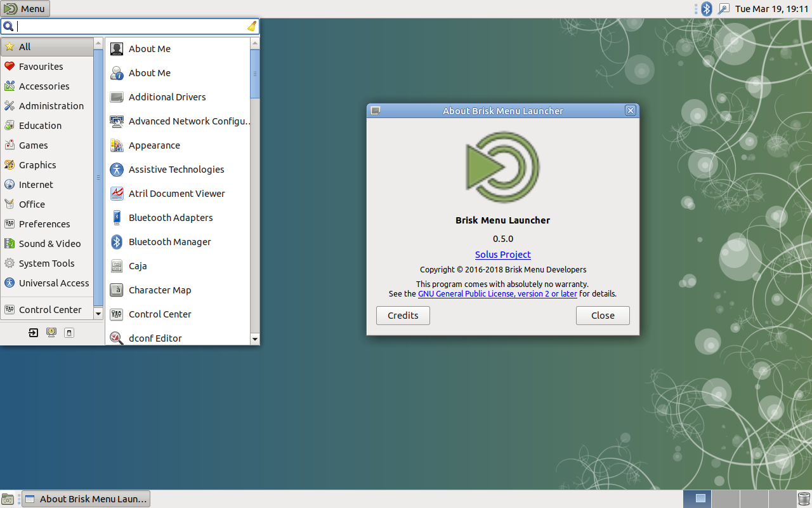The height and width of the screenshot is (508, 812).
Task: Click the Character Map icon
Action: pyautogui.click(x=117, y=290)
